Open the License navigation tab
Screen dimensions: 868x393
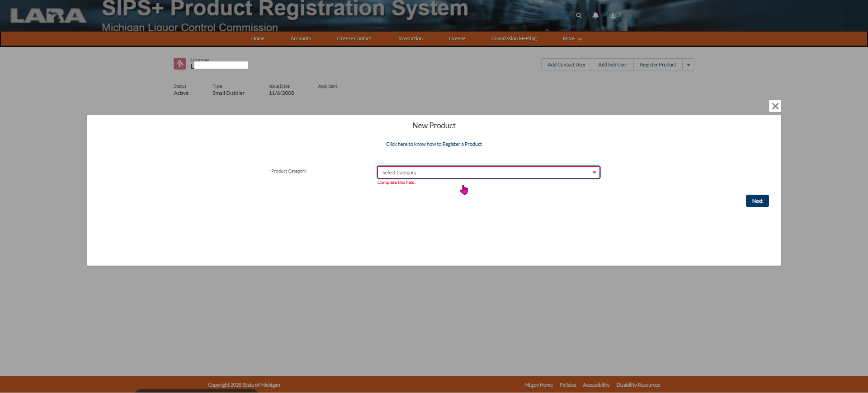(457, 39)
